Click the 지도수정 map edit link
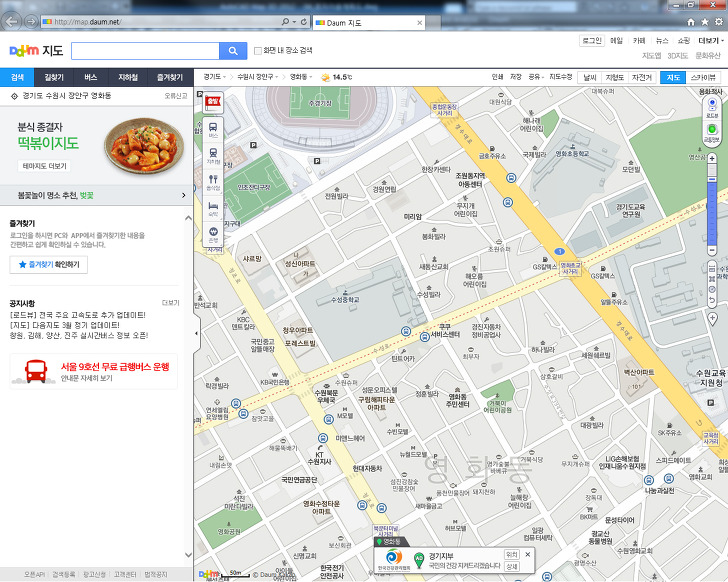Viewport: 728px width, 582px height. tap(561, 77)
